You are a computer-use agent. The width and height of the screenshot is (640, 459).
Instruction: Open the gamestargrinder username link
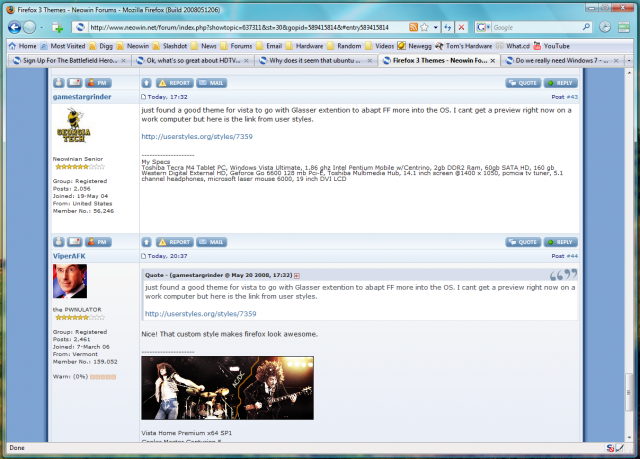tap(82, 97)
